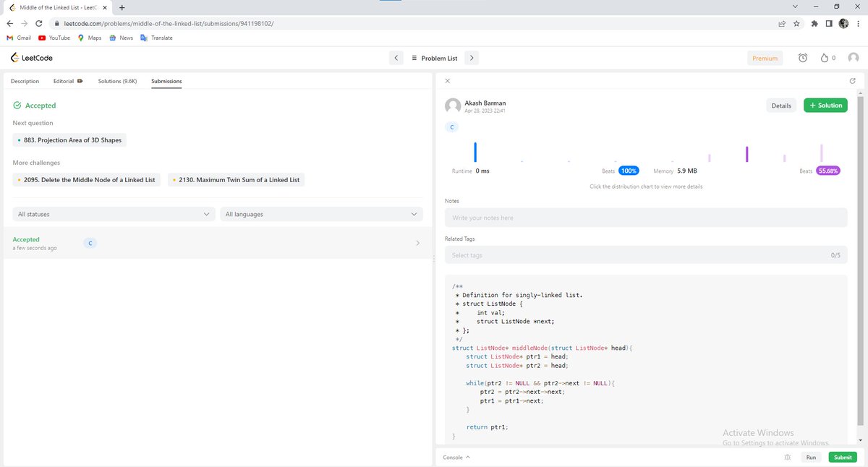Bookmark this page with star icon

click(796, 23)
